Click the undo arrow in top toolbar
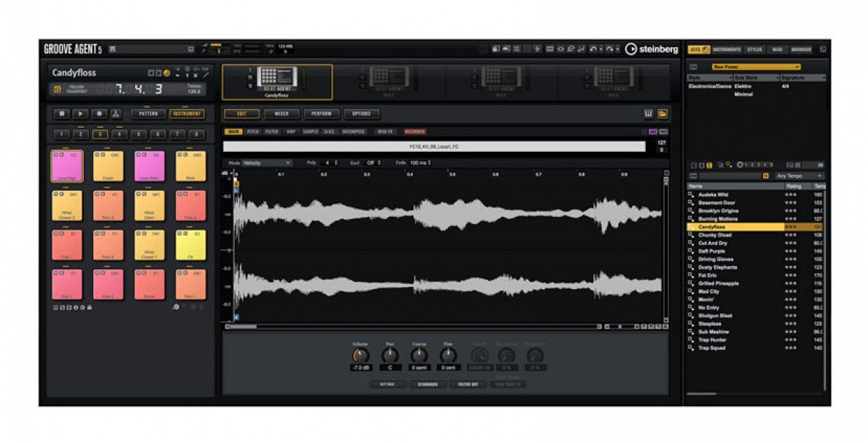 click(594, 49)
